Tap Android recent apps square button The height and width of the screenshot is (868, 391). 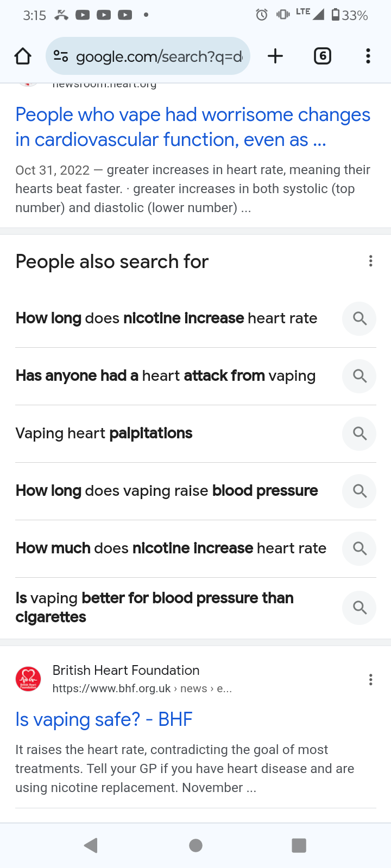coord(299,845)
